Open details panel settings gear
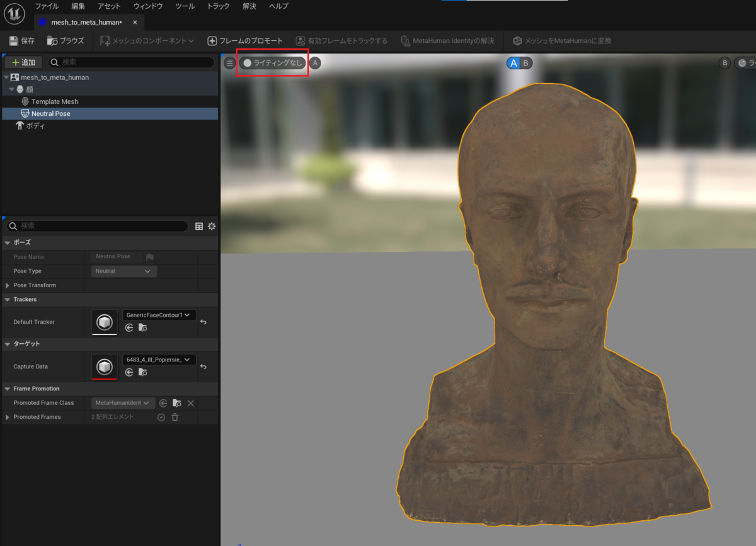Image resolution: width=756 pixels, height=546 pixels. pos(212,226)
